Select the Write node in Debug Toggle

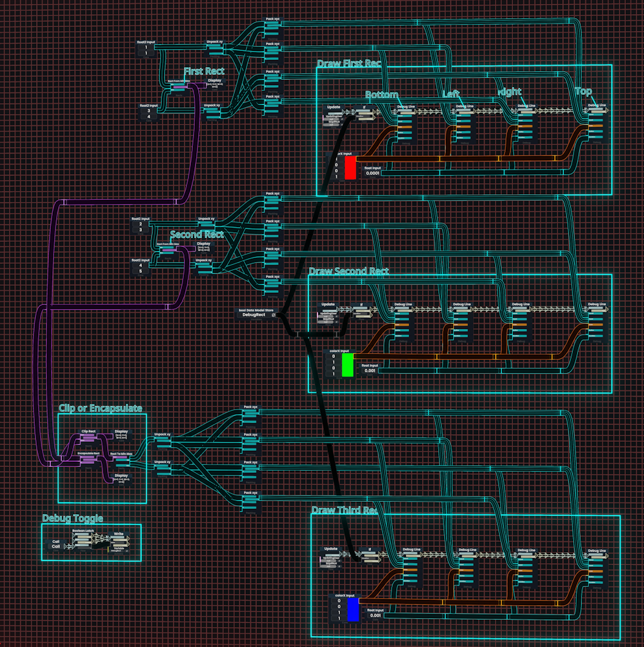tap(119, 534)
